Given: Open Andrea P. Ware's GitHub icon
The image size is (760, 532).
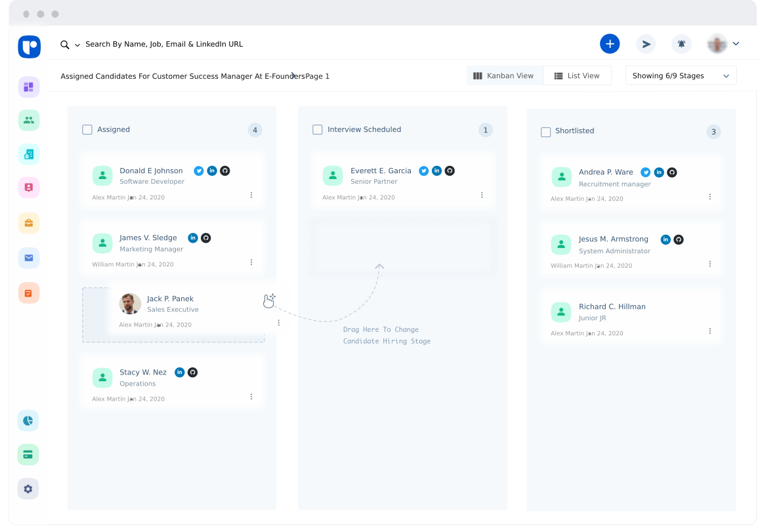Looking at the screenshot, I should (x=672, y=172).
